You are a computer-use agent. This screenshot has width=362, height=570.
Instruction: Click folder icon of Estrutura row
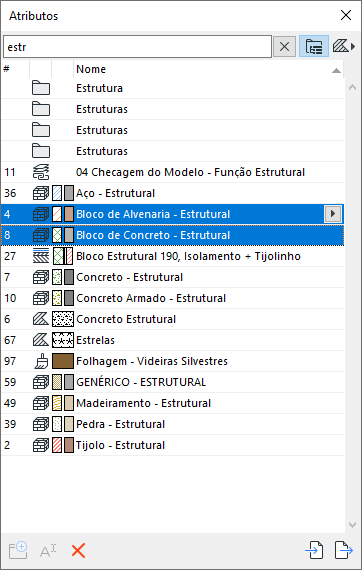(x=41, y=88)
